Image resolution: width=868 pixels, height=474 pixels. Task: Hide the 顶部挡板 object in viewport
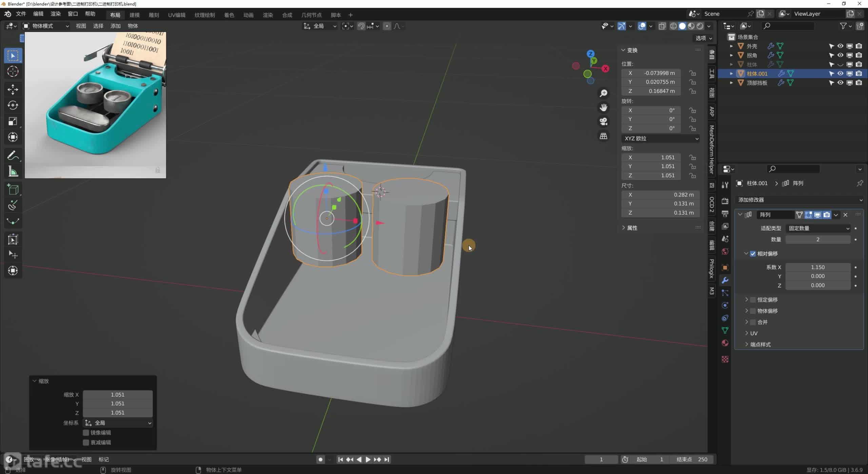(840, 83)
